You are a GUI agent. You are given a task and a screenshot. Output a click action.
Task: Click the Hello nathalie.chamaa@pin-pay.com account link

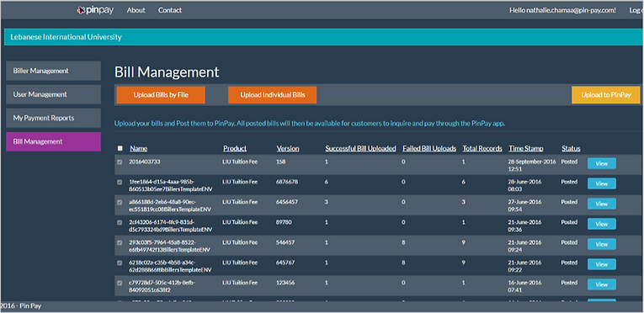pos(562,10)
